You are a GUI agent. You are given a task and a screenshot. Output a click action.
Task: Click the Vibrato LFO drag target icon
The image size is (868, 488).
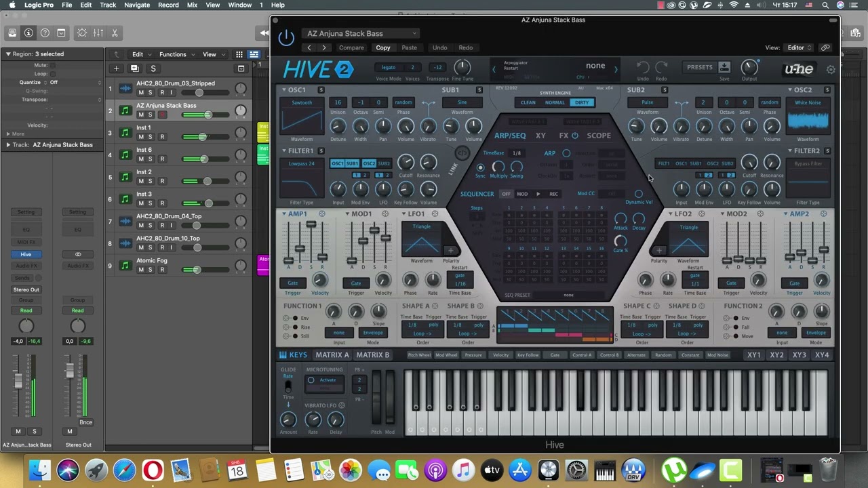[342, 405]
